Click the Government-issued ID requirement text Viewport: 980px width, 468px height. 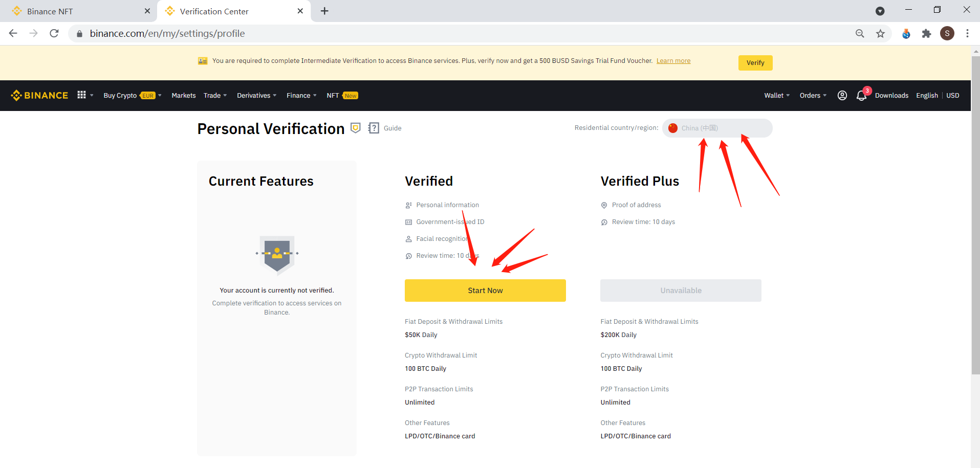coord(450,222)
